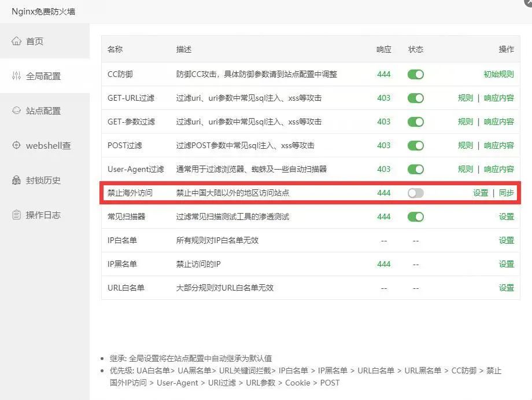Toggle the CC防御 status switch
Viewport: 532px width, 400px height.
(416, 74)
